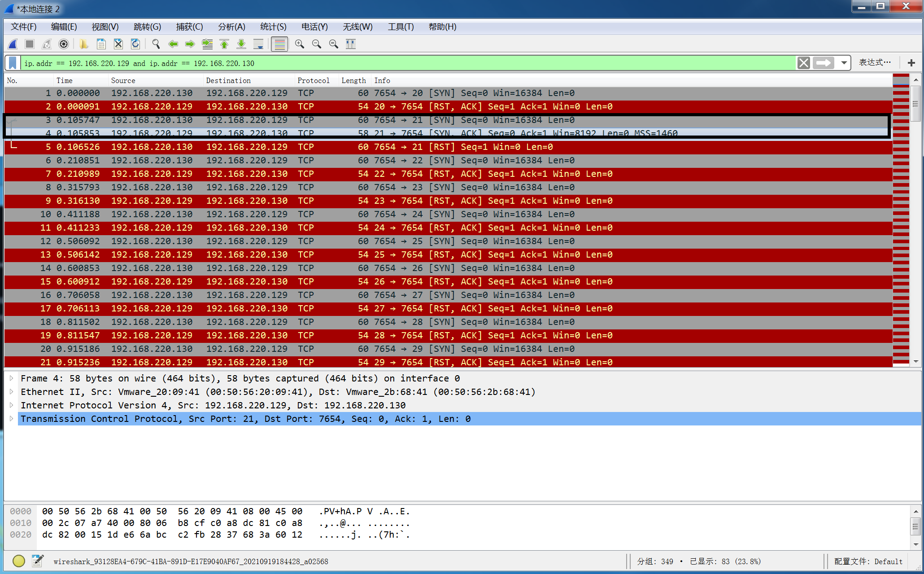Open the 捕获(C) menu
This screenshot has height=574, width=924.
click(189, 27)
